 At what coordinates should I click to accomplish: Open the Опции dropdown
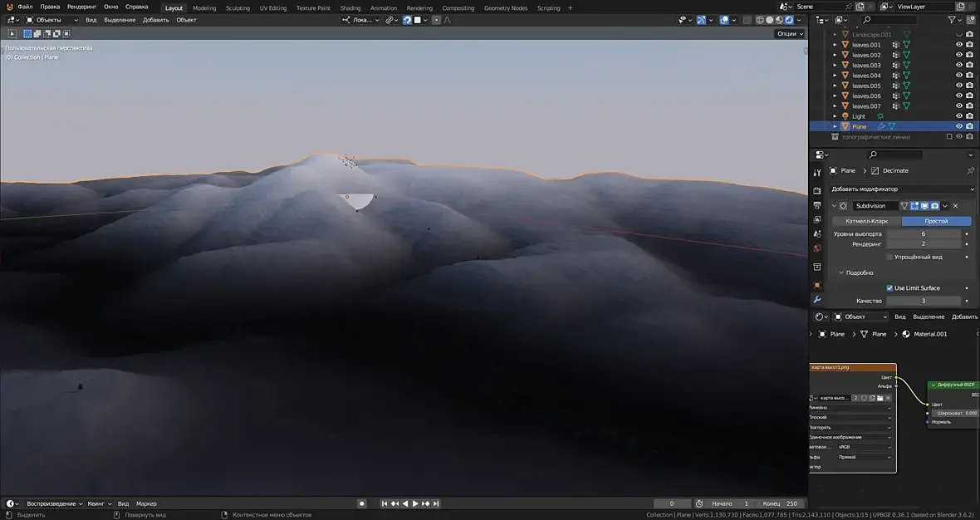tap(790, 34)
